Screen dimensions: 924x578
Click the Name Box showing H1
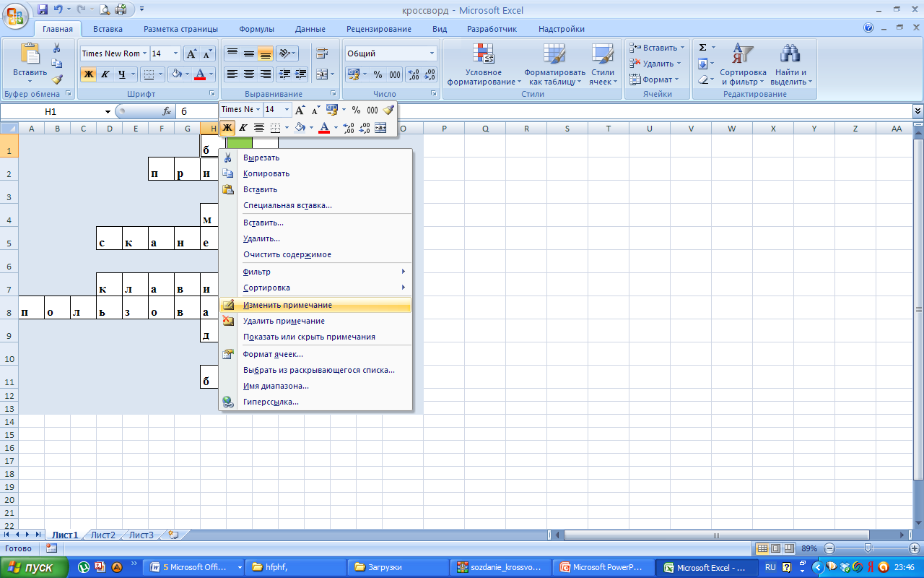[51, 112]
